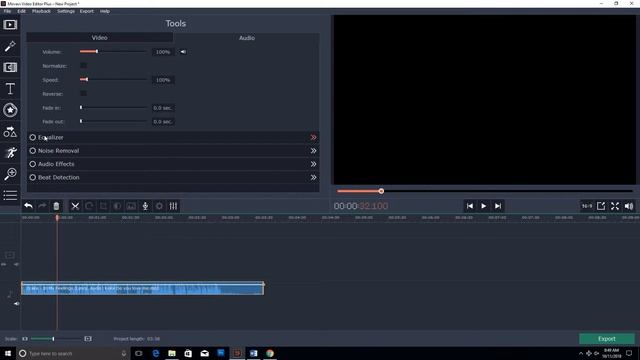Screen dimensions: 640x360
Task: Open the Callouts shapes tab
Action: (10, 131)
